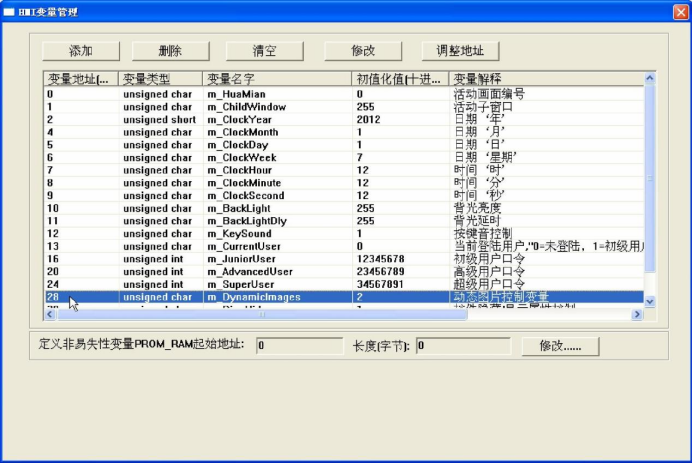Click the unsigned short type cell

pyautogui.click(x=159, y=120)
